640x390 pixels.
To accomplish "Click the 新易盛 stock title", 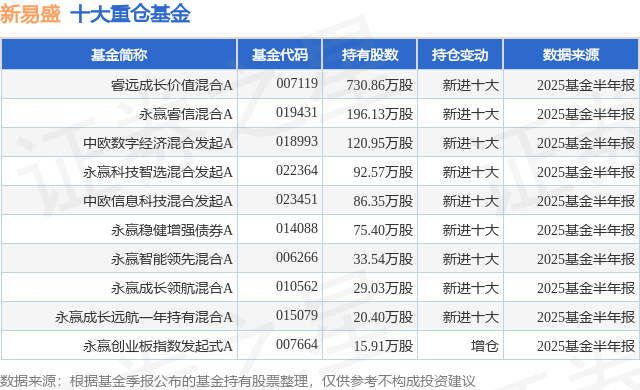I will (30, 14).
